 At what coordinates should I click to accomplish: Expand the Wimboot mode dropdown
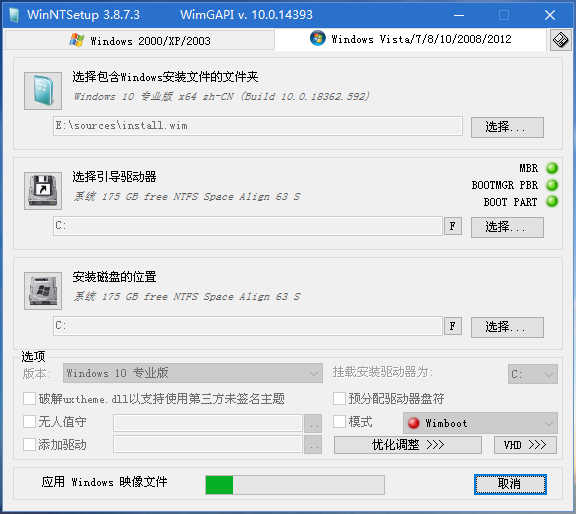480,423
